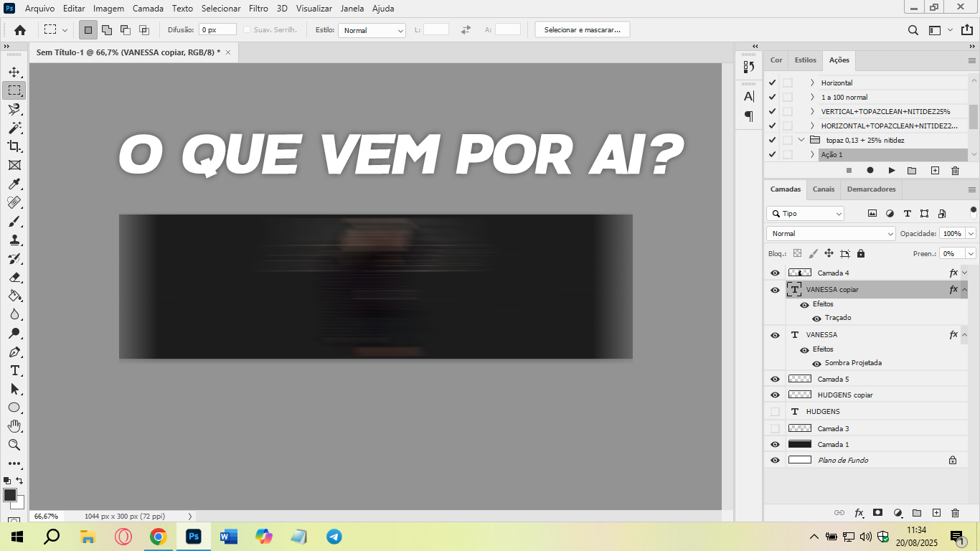Open the Filtro menu
This screenshot has width=980, height=551.
(258, 9)
